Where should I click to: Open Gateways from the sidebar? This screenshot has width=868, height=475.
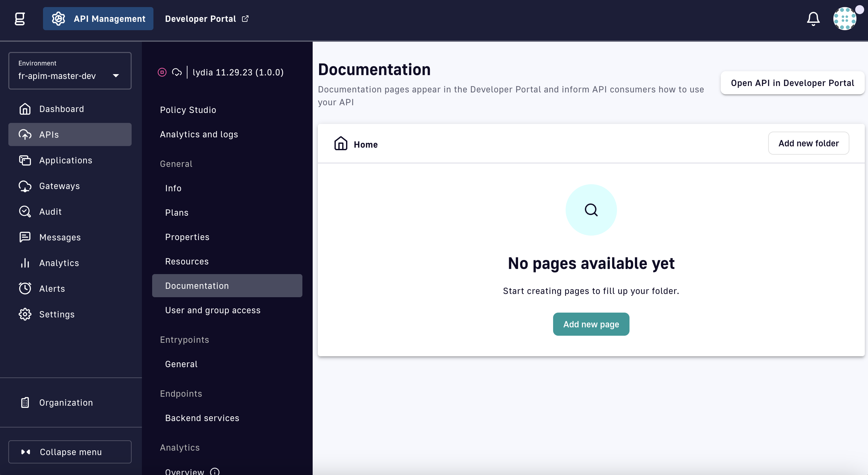point(59,186)
